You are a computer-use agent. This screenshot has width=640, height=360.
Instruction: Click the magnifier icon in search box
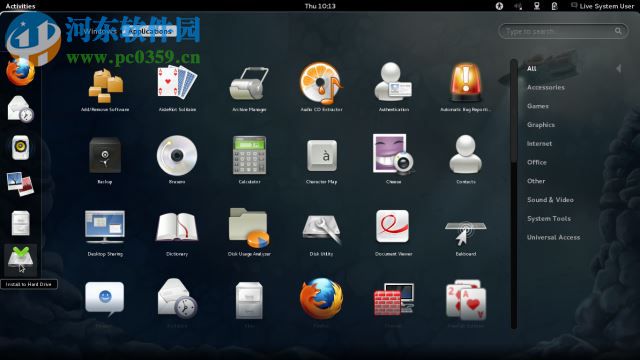[x=618, y=31]
